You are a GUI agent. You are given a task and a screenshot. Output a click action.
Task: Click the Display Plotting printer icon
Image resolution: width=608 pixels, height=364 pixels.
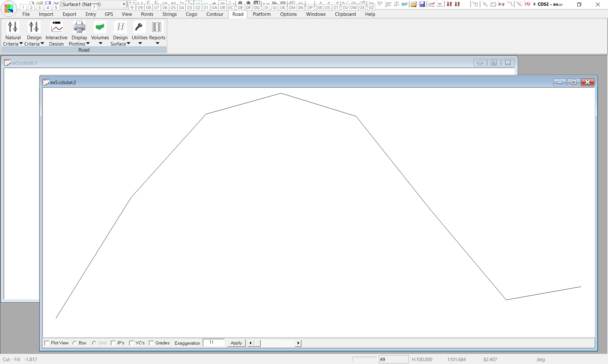point(79,28)
